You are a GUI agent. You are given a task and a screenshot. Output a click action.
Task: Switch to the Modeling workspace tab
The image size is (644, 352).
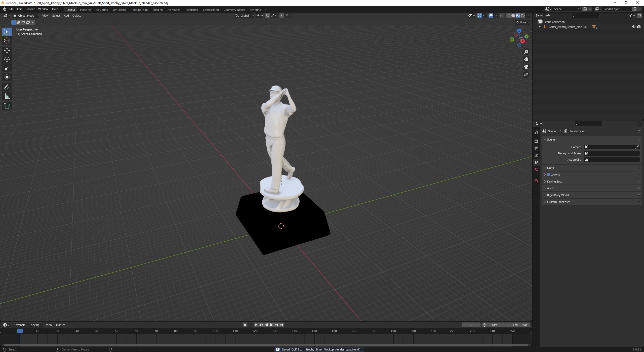click(x=86, y=10)
